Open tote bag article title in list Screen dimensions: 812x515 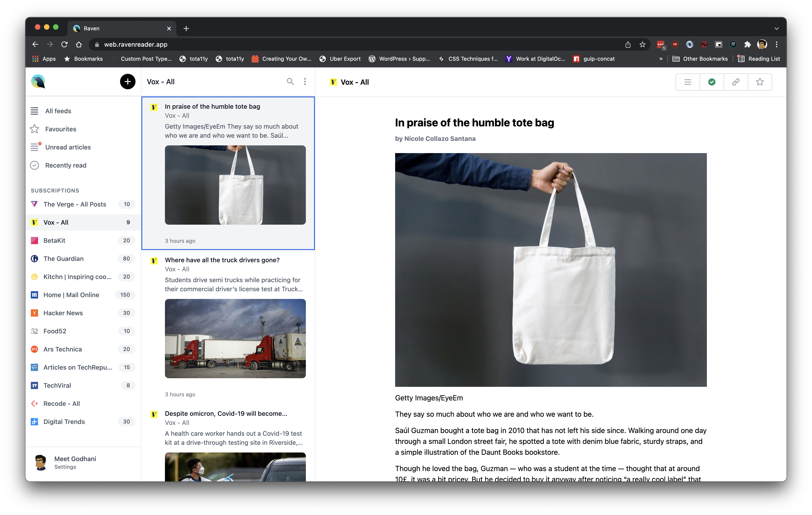(213, 106)
